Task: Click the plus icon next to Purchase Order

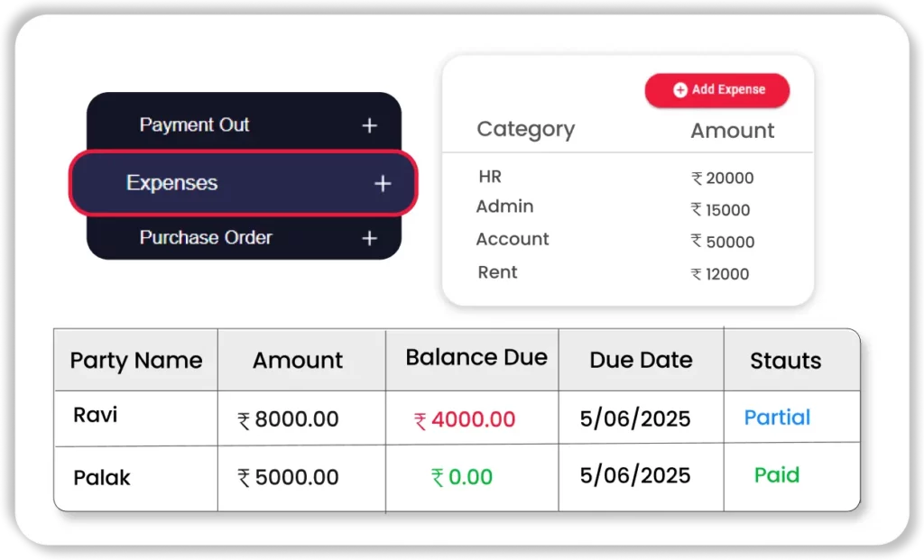Action: tap(369, 238)
